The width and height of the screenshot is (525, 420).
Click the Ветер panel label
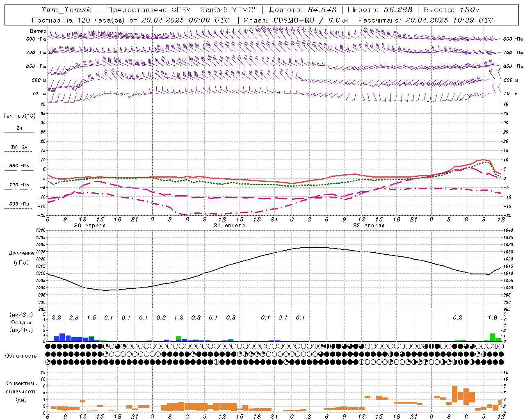click(x=38, y=31)
